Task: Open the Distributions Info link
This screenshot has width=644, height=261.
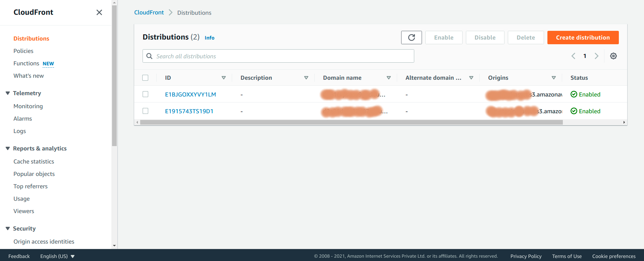Action: (x=210, y=38)
